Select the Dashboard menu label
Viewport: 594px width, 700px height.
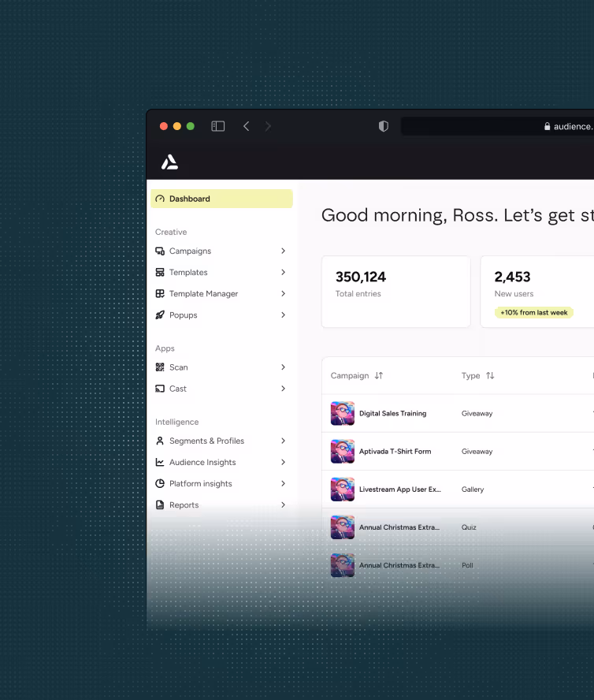pos(190,199)
